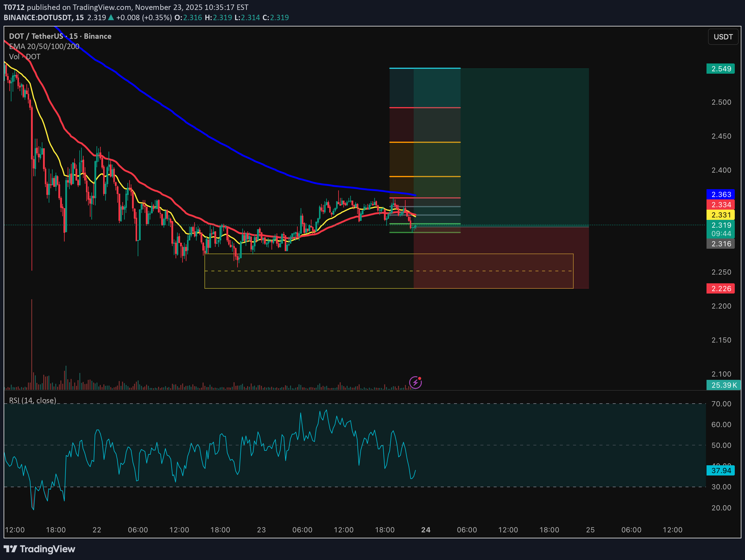The height and width of the screenshot is (560, 745).
Task: Click the BINANCE:DOTUSDT ticker in header
Action: [x=38, y=17]
